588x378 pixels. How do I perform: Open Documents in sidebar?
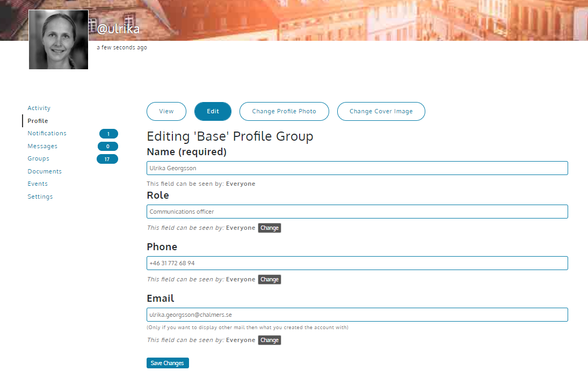(x=45, y=171)
